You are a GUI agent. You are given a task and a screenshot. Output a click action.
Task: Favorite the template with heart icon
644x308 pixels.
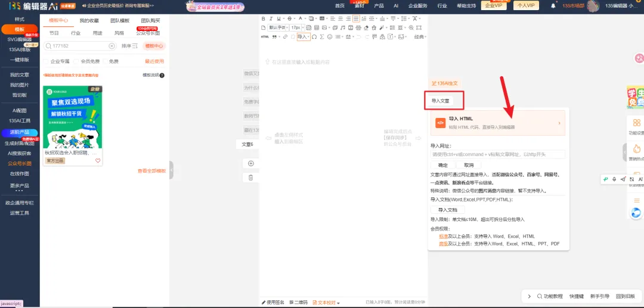98,161
